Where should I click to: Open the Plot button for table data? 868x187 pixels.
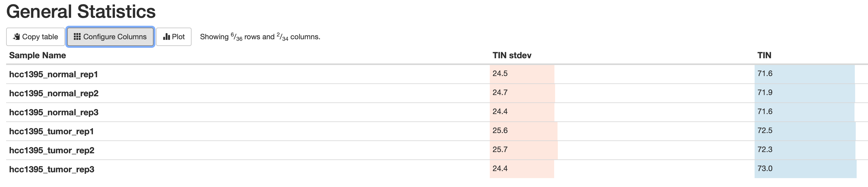[174, 37]
